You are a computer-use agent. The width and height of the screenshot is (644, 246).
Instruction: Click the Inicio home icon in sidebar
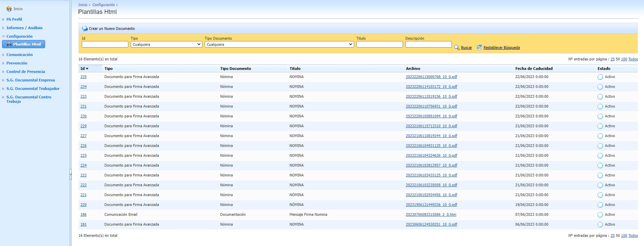(9, 9)
